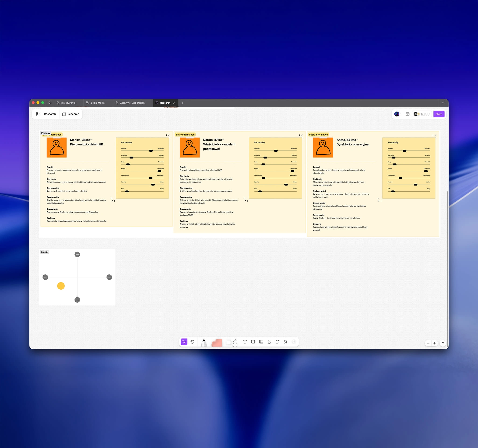Select the Comment bubble tool
The height and width of the screenshot is (448, 478).
(278, 342)
